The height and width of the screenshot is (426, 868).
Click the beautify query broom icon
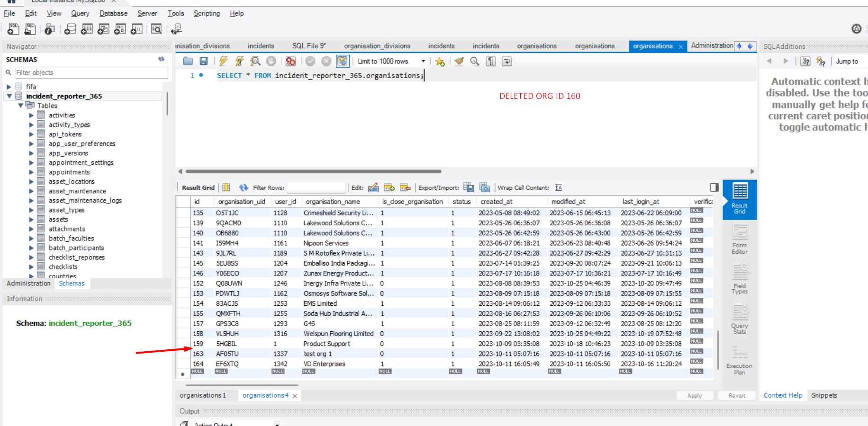[x=459, y=61]
